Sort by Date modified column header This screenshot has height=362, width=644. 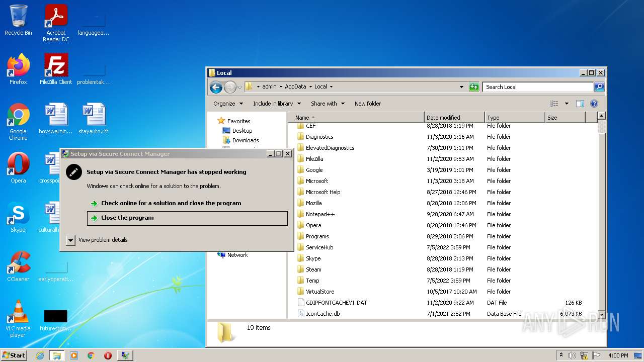[454, 118]
